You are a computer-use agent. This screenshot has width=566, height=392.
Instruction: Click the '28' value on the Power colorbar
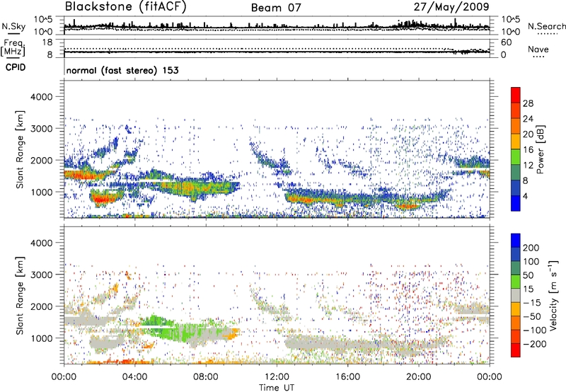528,103
